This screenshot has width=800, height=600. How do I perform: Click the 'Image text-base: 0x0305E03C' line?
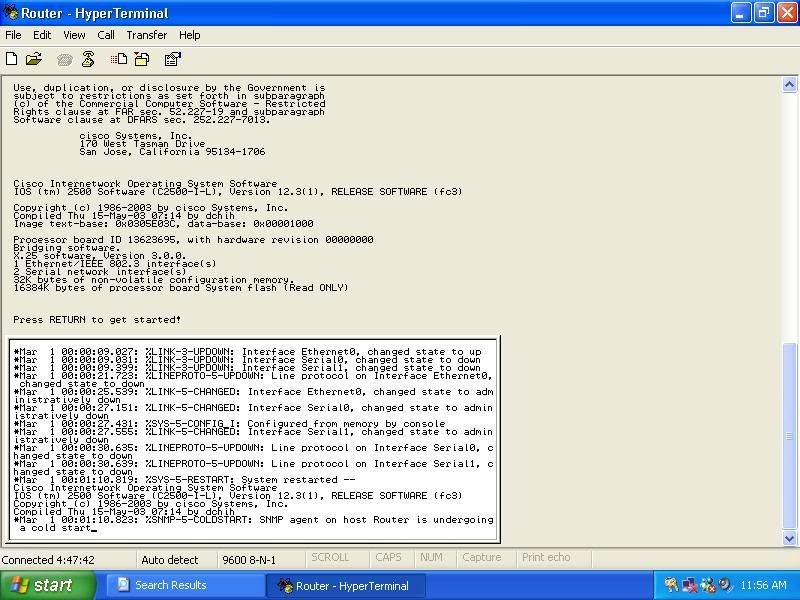click(163, 223)
